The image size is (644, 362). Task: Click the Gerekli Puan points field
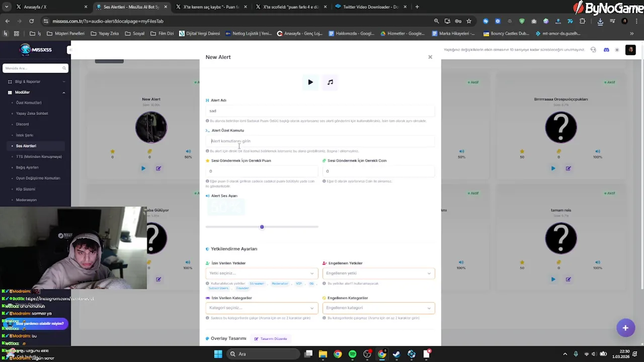click(x=262, y=171)
